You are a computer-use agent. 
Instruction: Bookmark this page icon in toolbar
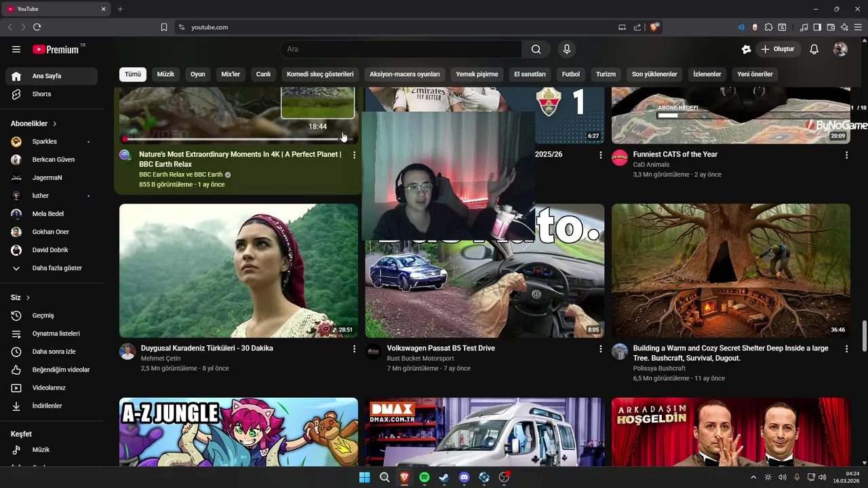(x=164, y=27)
